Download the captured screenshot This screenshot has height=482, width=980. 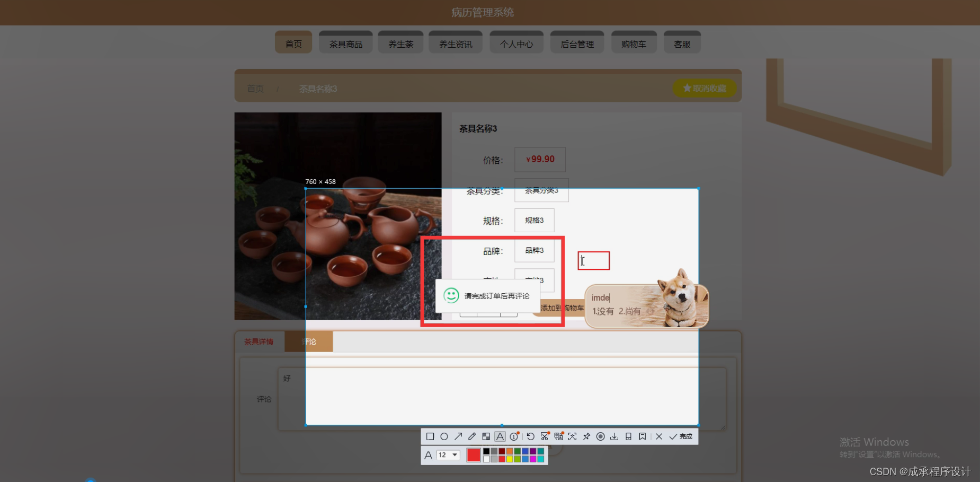tap(614, 437)
